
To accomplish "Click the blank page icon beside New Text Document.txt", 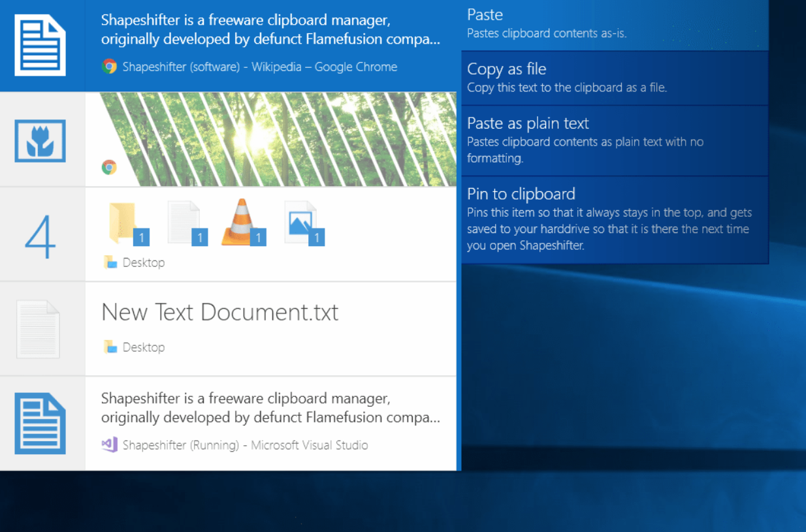I will tap(39, 329).
